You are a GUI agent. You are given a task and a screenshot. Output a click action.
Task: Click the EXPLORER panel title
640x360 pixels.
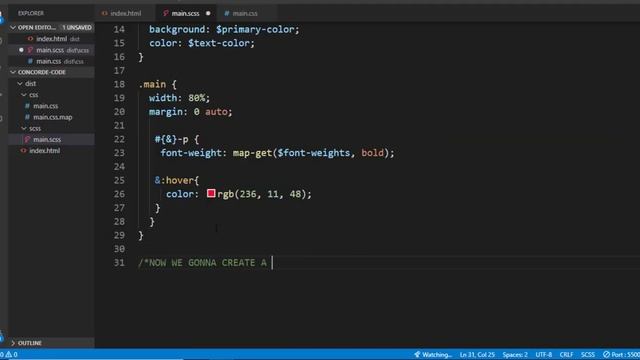[x=31, y=13]
